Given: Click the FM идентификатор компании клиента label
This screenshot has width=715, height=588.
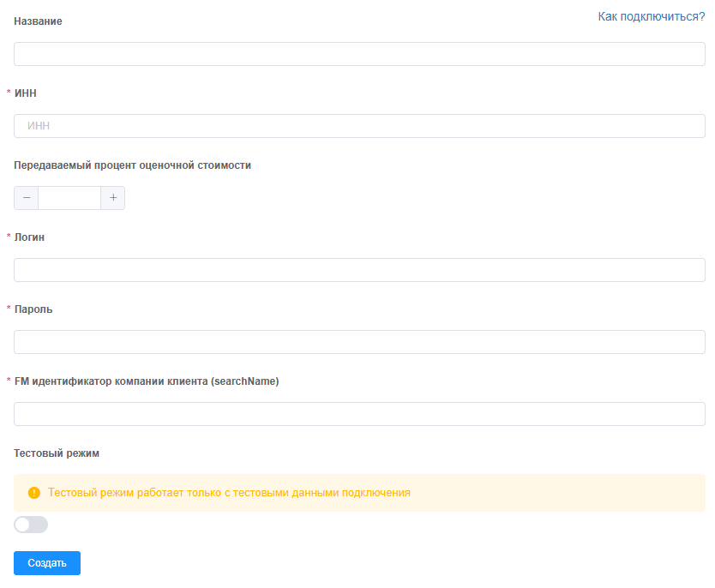Looking at the screenshot, I should click(147, 381).
